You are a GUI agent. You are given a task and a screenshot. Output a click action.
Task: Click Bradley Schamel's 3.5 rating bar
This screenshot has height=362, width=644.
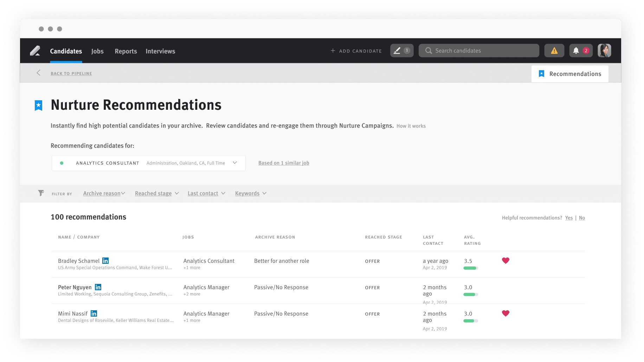471,268
